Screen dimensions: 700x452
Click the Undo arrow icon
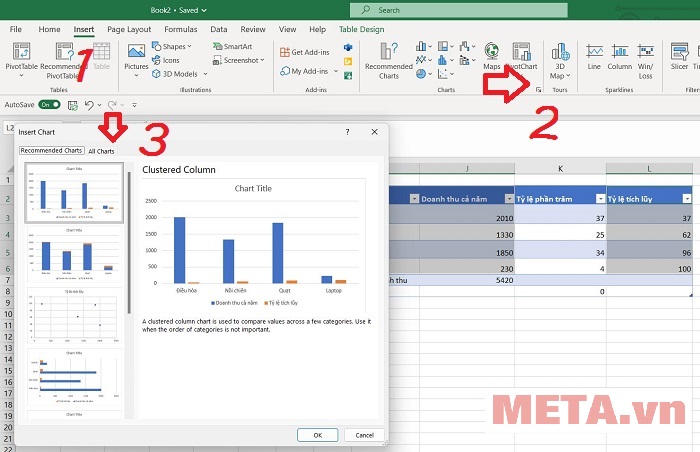pos(89,104)
